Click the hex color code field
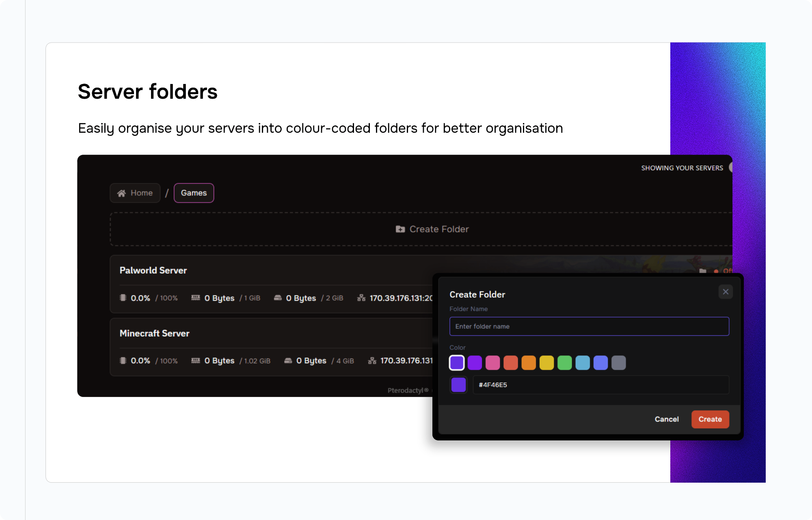Image resolution: width=812 pixels, height=520 pixels. coord(601,385)
